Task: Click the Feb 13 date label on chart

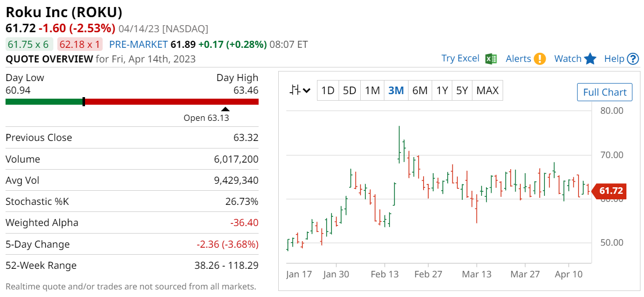Action: tap(385, 274)
